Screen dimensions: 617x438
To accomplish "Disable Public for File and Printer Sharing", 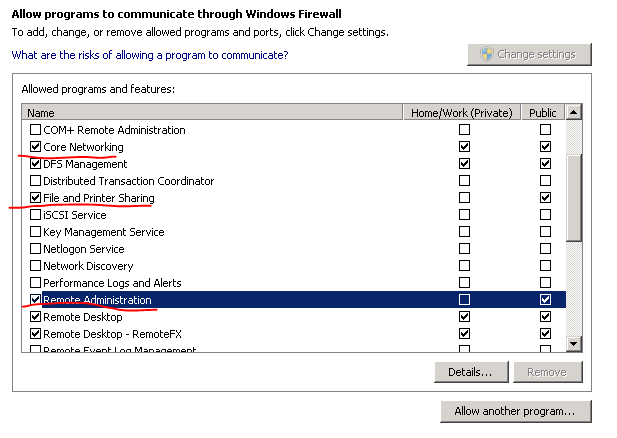I will (545, 198).
